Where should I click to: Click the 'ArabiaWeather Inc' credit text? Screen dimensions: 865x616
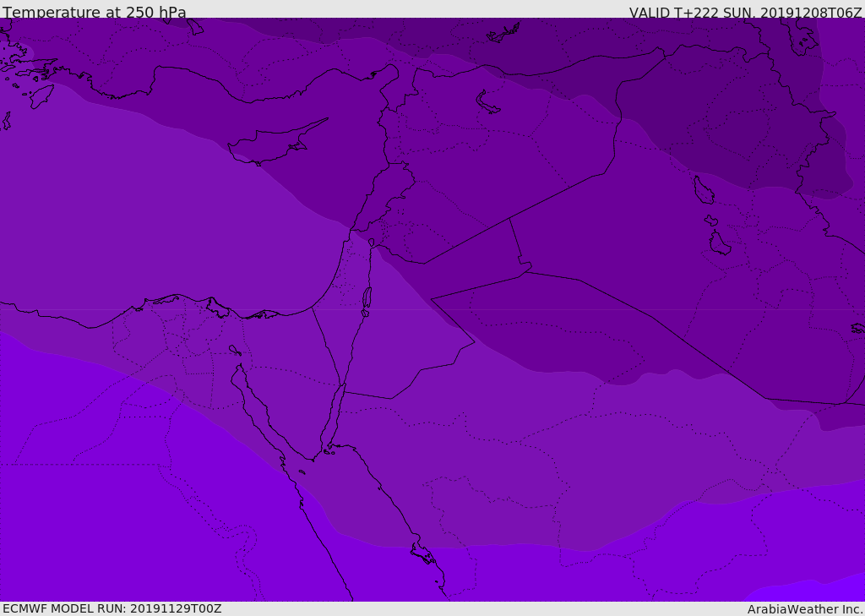804,609
